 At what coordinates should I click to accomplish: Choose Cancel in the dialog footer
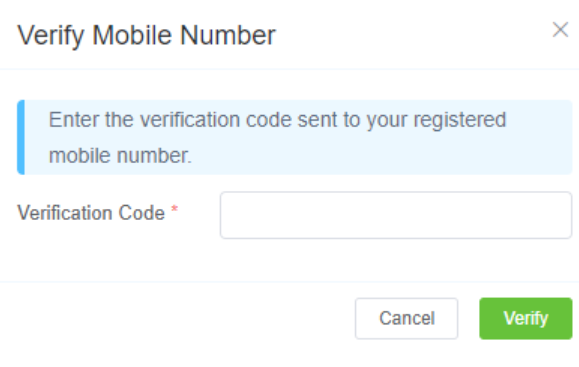[x=407, y=318]
